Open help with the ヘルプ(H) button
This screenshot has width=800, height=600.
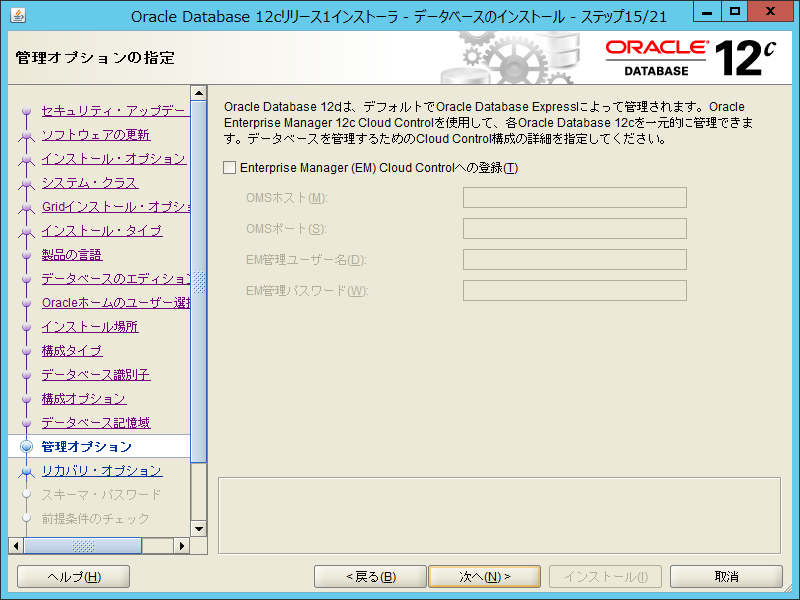coord(74,577)
